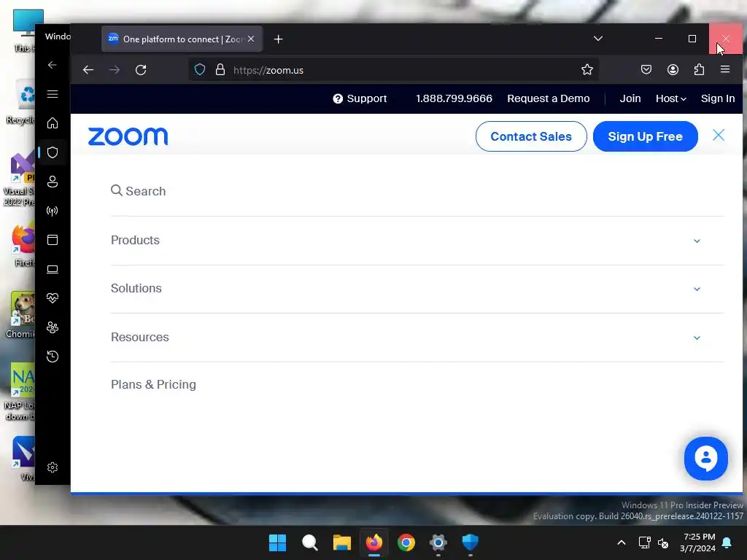The image size is (747, 560).
Task: Open Virus & threat protection shield
Action: (x=53, y=152)
